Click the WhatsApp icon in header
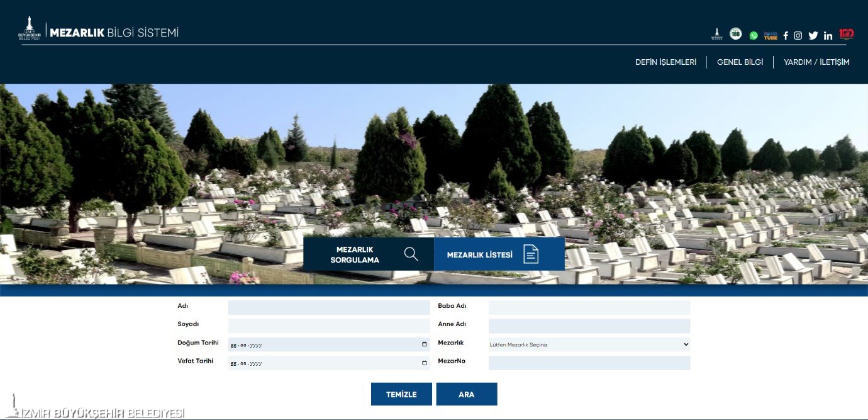 pos(754,35)
